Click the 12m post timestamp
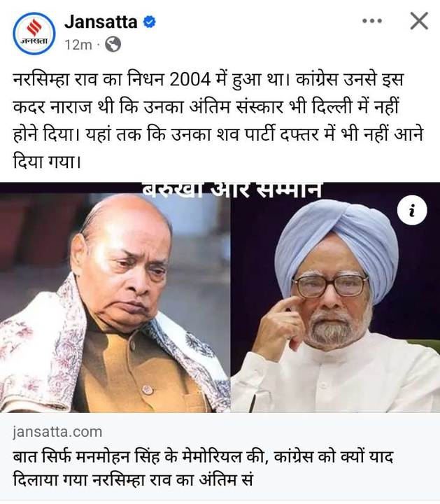The width and height of the screenshot is (440, 504). (x=78, y=45)
